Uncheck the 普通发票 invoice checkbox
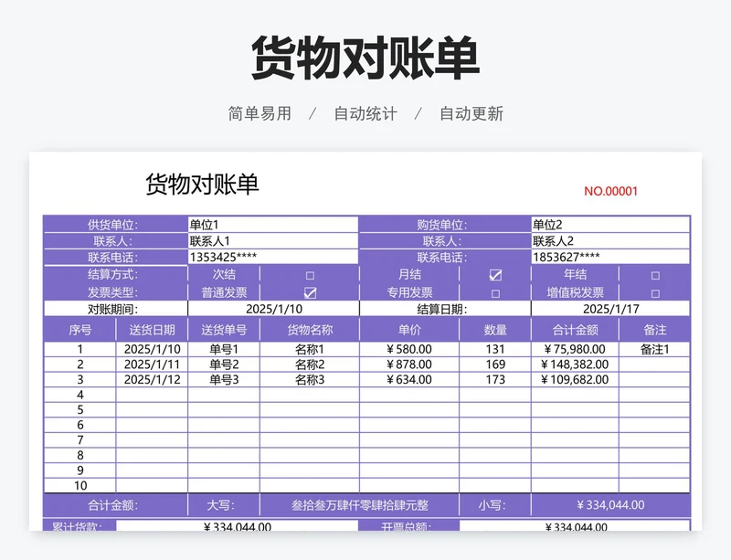731x560 pixels. click(x=310, y=293)
